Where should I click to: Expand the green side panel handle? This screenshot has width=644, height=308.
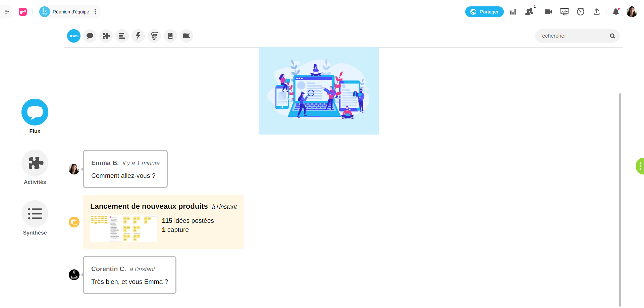(640, 166)
